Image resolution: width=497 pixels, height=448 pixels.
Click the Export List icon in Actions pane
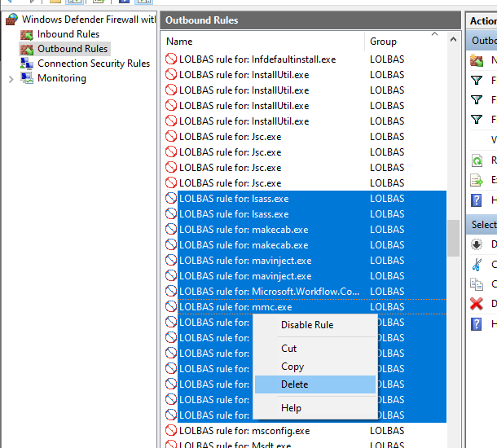[x=477, y=181]
